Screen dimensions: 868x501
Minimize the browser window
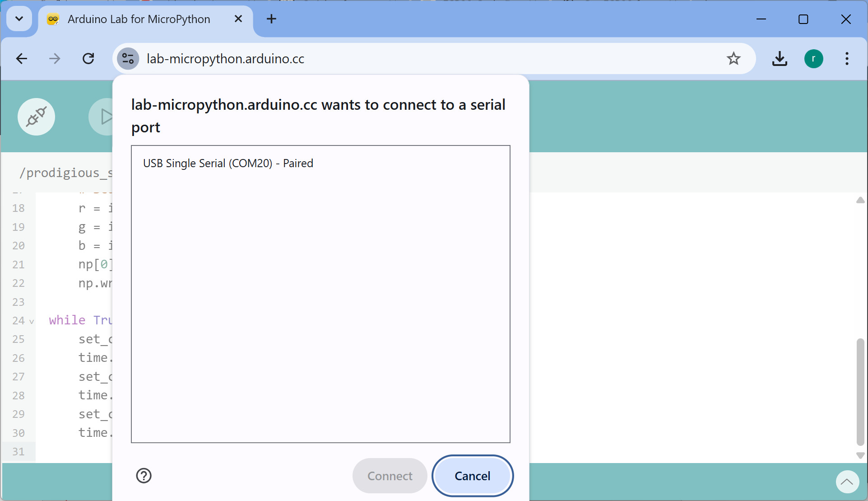(761, 19)
